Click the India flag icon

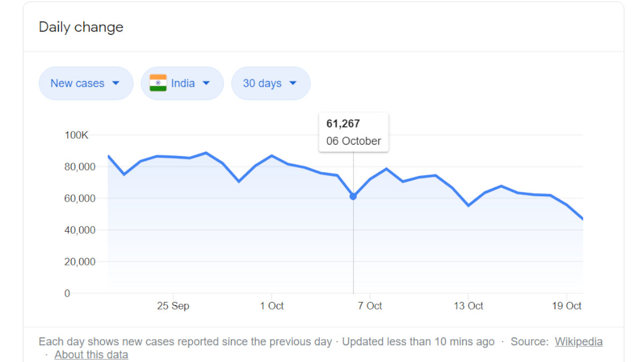pos(158,83)
